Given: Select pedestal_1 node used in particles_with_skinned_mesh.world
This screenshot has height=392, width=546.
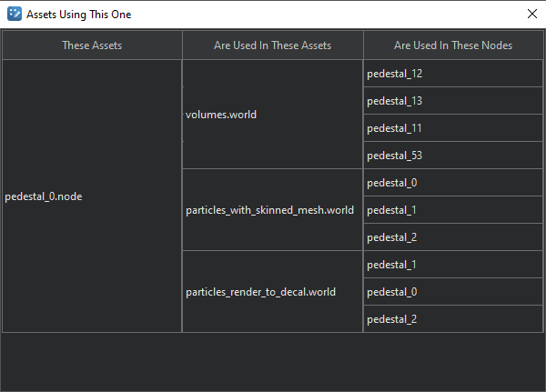Looking at the screenshot, I should [x=392, y=210].
